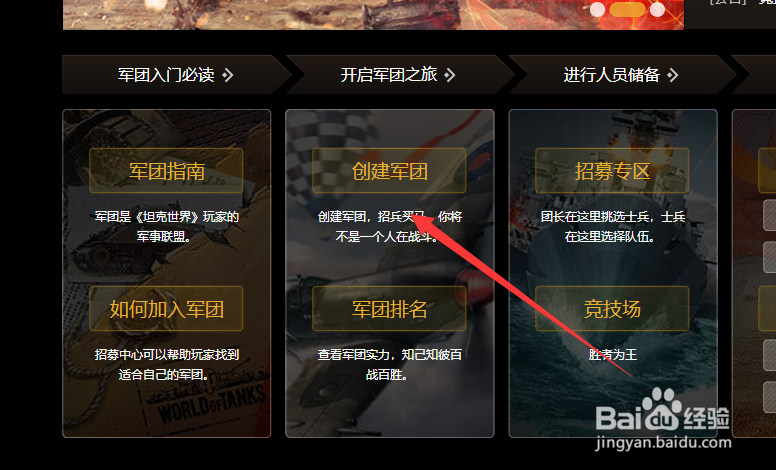This screenshot has width=776, height=470.
Task: Select the active orange carousel indicator
Action: coord(628,9)
